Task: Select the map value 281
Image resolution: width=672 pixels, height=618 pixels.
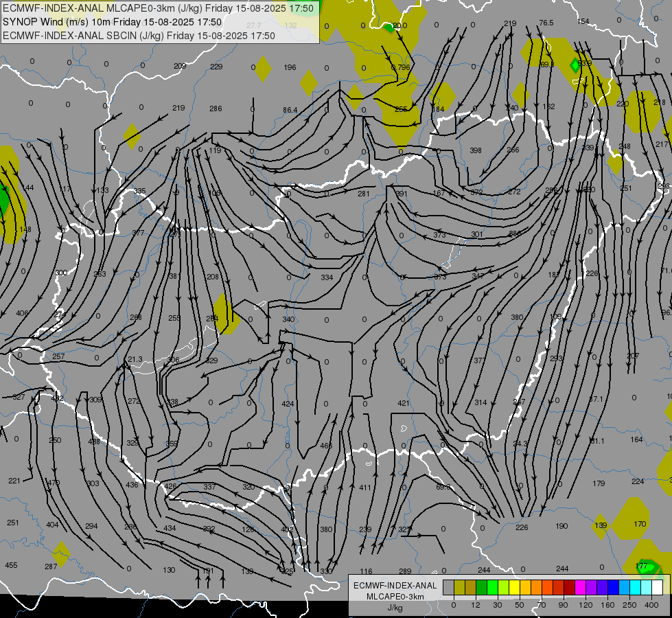Action: [x=363, y=194]
